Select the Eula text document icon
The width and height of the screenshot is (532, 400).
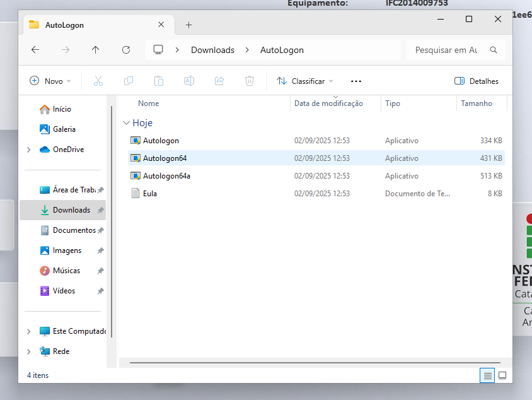click(x=136, y=194)
